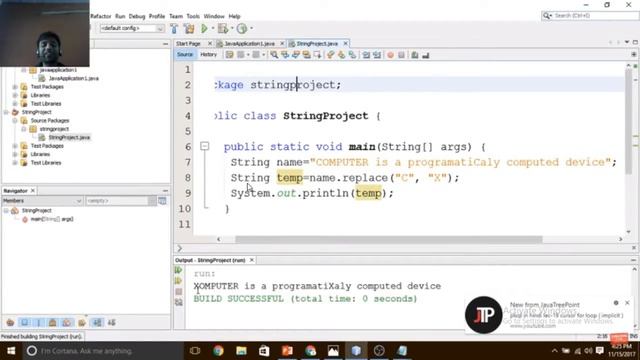Toggle Sort by Source in Navigator

click(x=111, y=323)
